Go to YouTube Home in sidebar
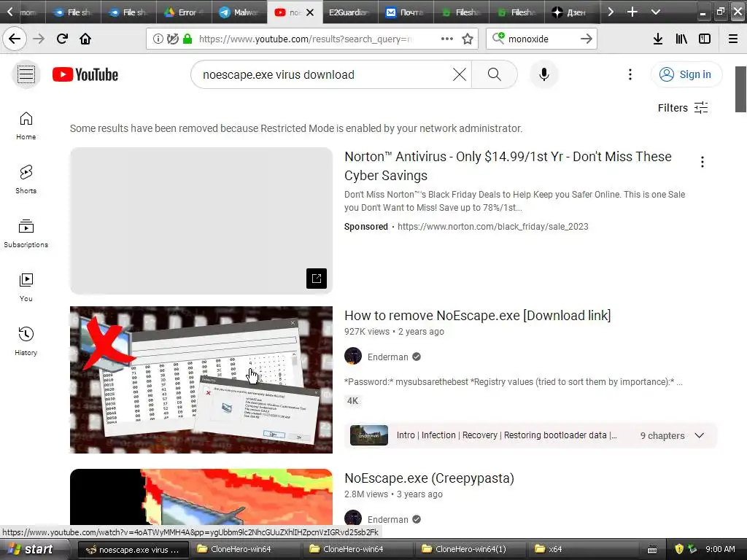The image size is (747, 560). [x=26, y=125]
